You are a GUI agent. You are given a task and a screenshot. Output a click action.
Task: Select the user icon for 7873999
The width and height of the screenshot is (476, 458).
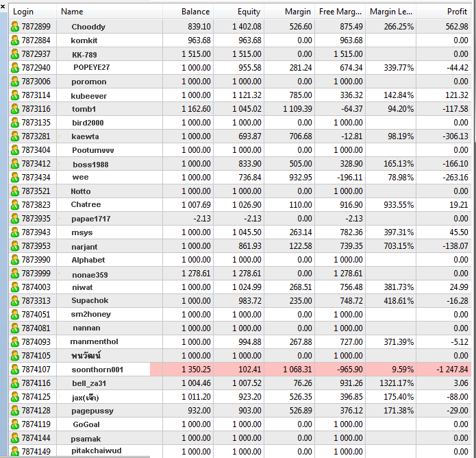point(15,274)
